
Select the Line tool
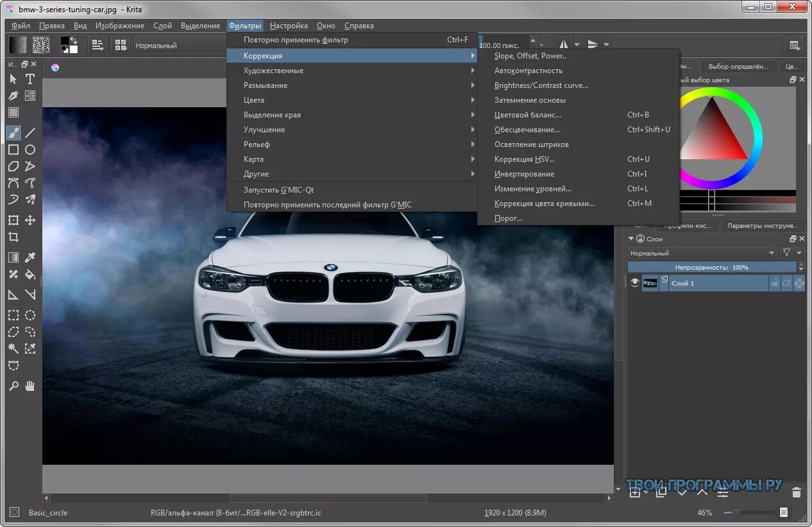[30, 133]
